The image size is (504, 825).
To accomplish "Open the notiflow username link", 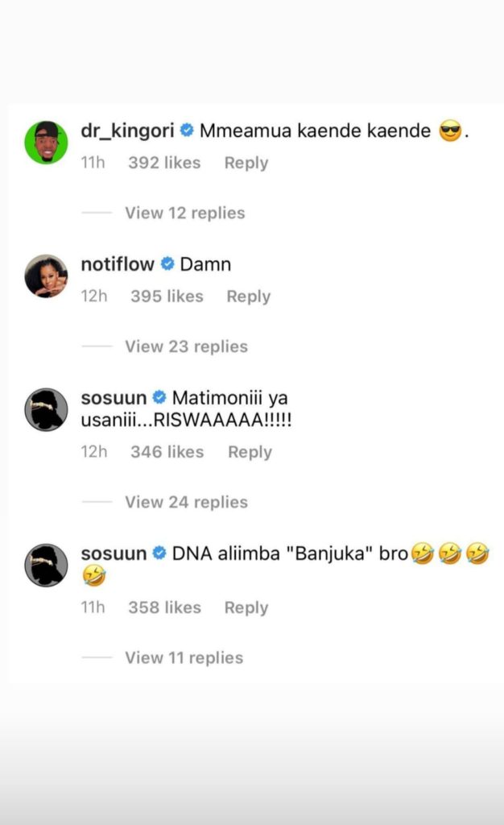I will pyautogui.click(x=118, y=264).
